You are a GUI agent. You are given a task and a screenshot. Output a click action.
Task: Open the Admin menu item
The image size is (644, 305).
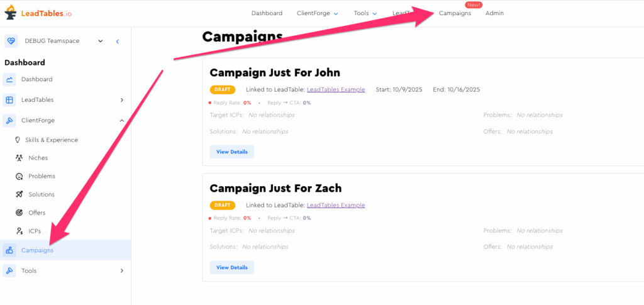(494, 13)
